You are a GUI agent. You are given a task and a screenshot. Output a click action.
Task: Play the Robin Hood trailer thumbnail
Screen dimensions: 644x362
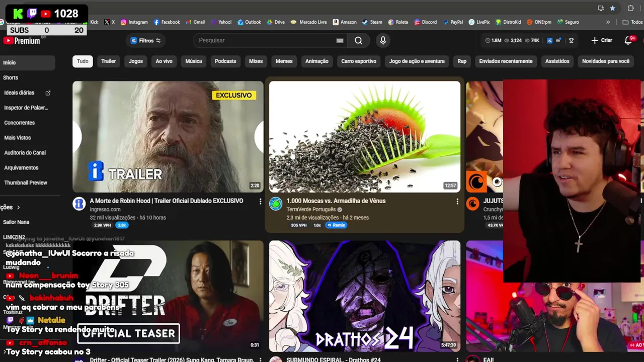coord(168,137)
